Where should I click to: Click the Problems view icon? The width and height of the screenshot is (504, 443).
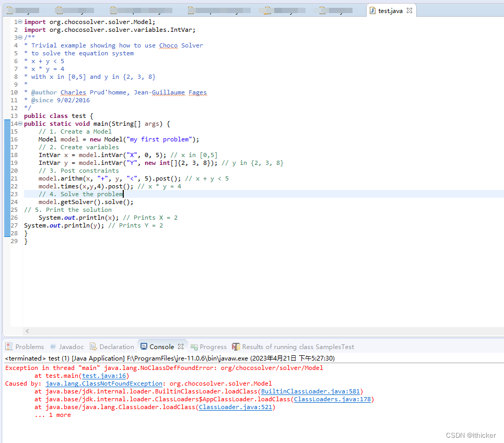[9, 346]
